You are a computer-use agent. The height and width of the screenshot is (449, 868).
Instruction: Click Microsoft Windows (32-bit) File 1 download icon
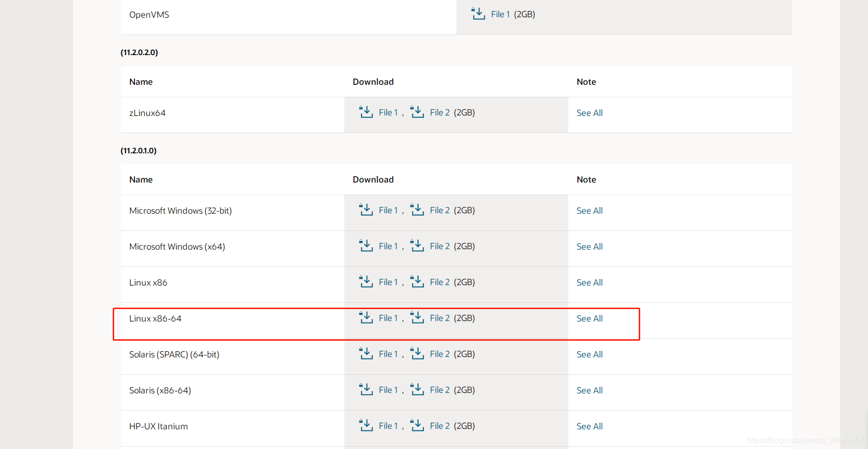[366, 209]
